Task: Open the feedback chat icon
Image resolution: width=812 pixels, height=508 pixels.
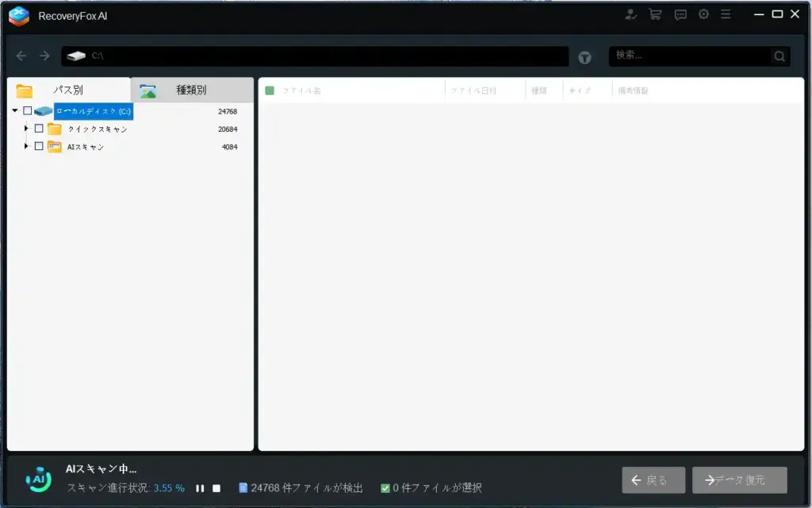Action: pyautogui.click(x=680, y=13)
